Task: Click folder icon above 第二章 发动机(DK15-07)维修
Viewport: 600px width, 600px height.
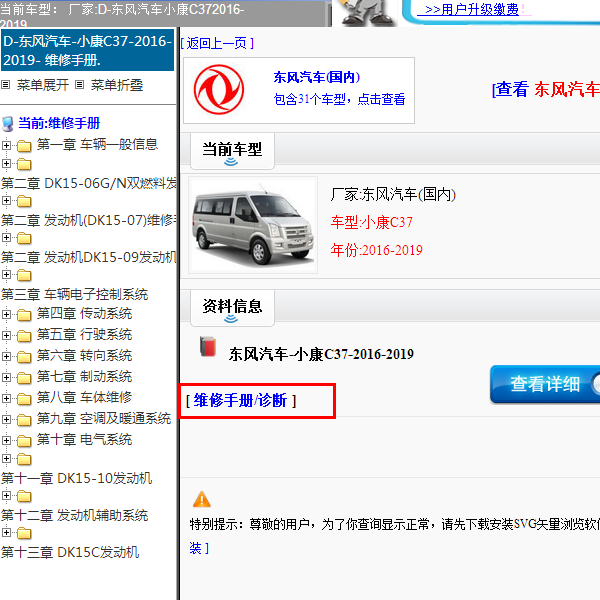Action: [24, 201]
